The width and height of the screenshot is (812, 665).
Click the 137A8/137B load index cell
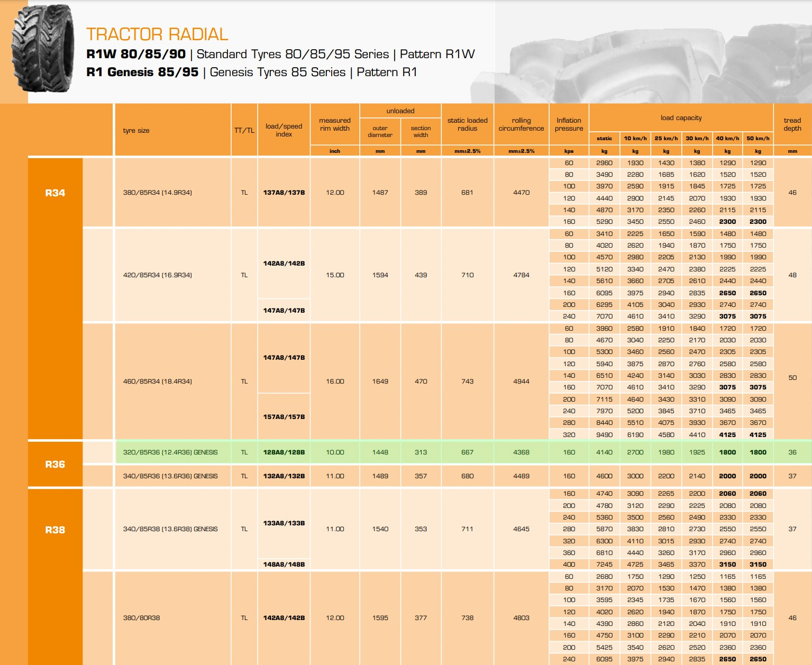[284, 193]
